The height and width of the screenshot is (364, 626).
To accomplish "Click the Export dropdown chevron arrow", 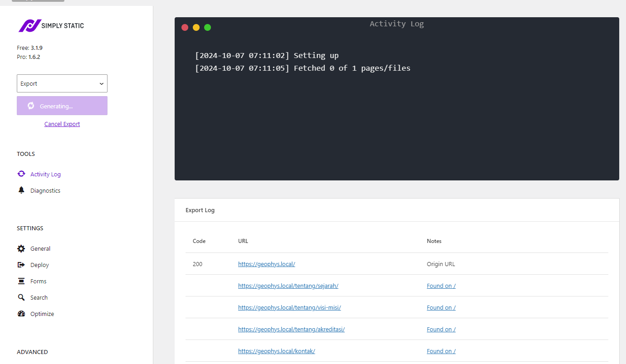I will [x=101, y=84].
